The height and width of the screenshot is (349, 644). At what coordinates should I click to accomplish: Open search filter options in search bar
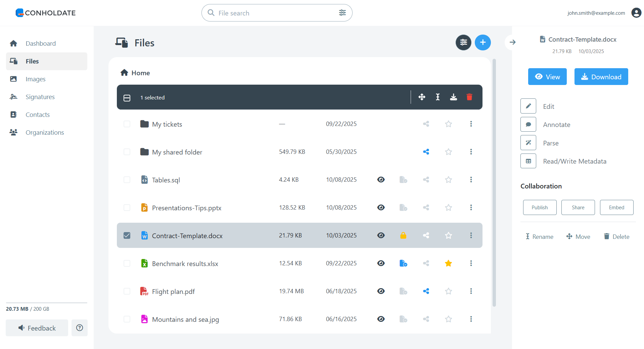(x=342, y=13)
